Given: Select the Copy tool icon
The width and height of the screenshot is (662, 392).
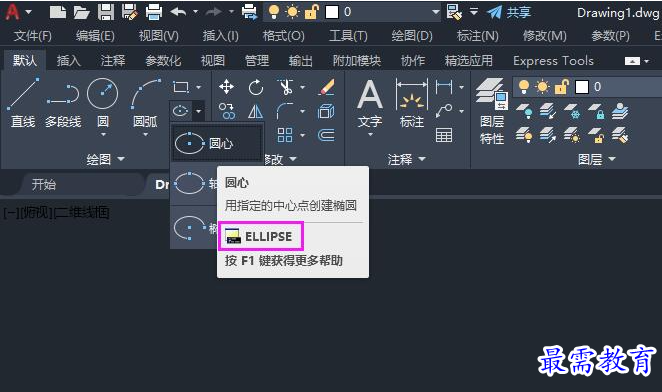Looking at the screenshot, I should click(x=227, y=112).
